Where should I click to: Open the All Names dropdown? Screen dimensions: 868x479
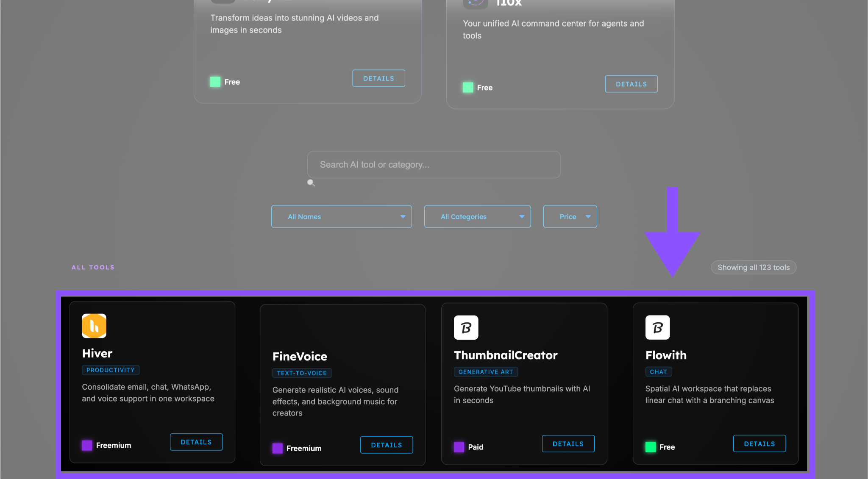[x=341, y=216]
